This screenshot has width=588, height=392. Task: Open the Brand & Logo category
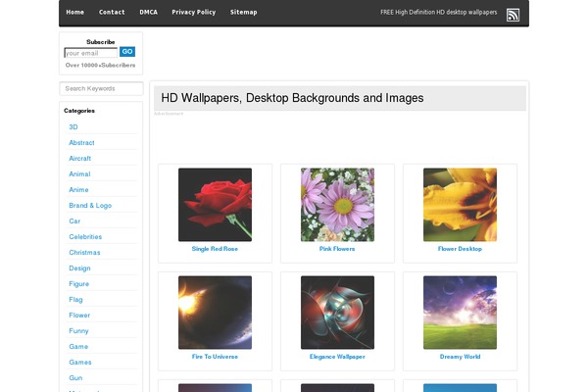click(90, 206)
